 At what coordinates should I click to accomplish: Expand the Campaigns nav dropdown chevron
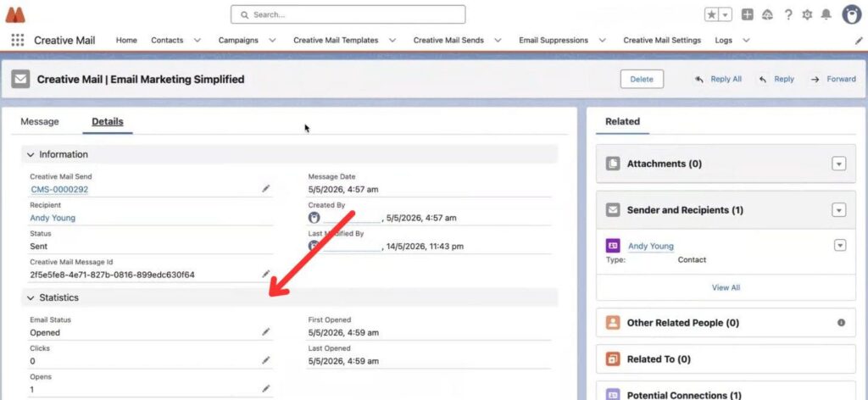[272, 41]
